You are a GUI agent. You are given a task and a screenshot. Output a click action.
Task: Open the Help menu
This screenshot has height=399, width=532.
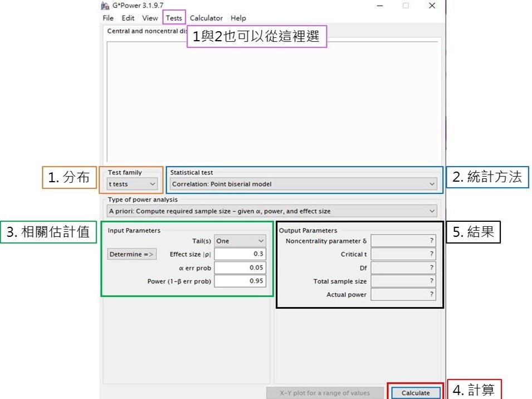coord(238,18)
